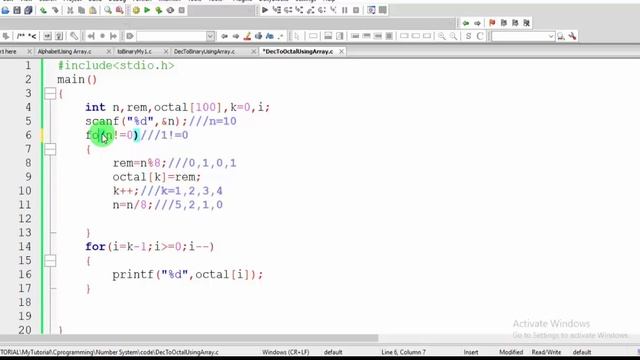Open the debugger Various info icon

click(x=382, y=10)
